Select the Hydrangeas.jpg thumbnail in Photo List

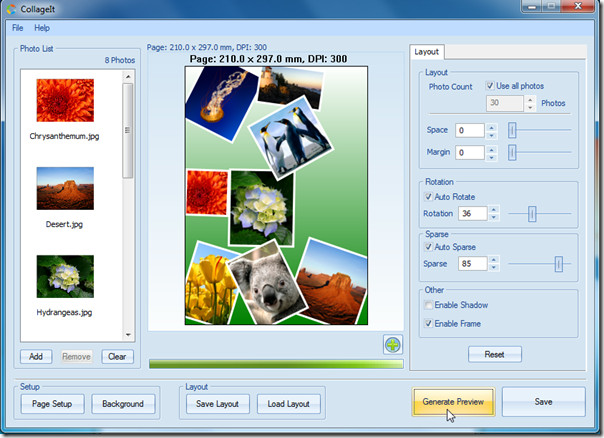point(65,276)
